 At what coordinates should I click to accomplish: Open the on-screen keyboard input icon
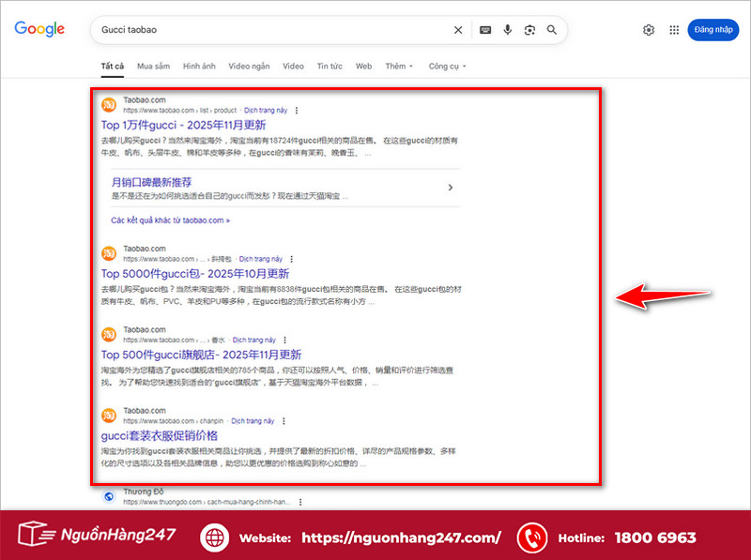[x=485, y=29]
